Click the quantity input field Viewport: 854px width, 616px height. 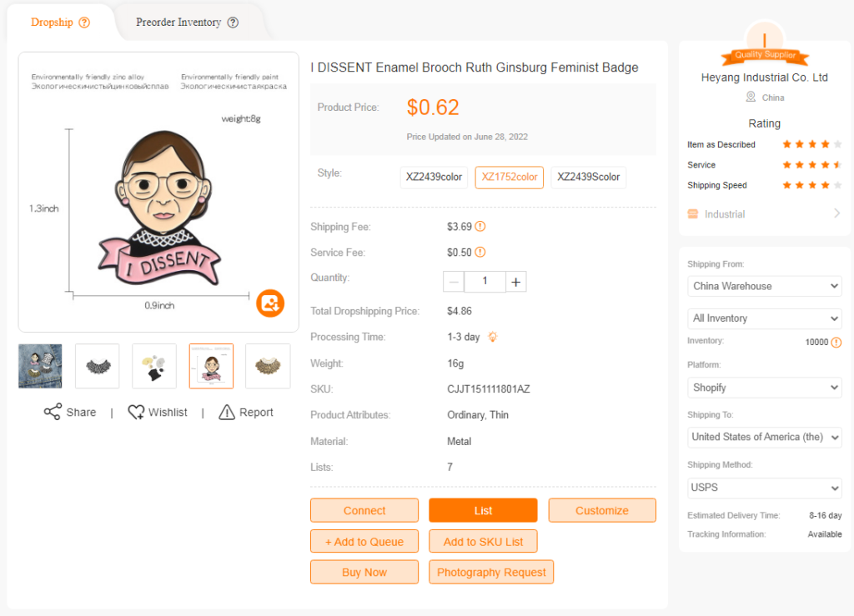(485, 282)
